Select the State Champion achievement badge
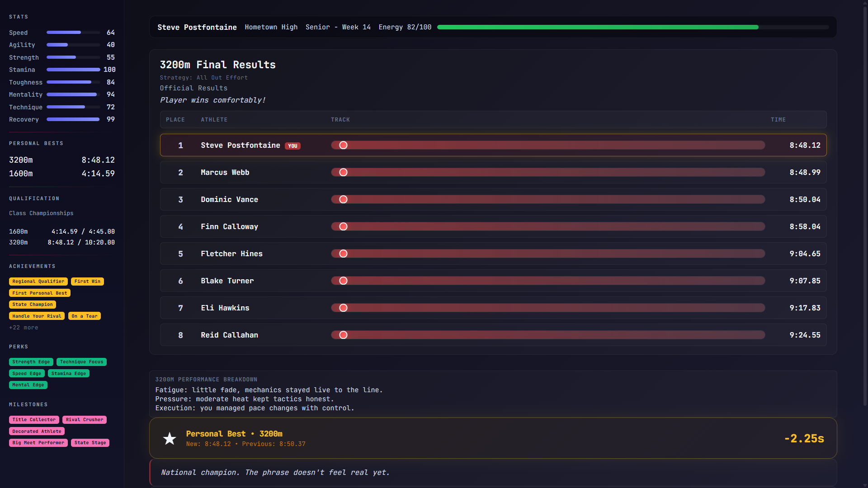The width and height of the screenshot is (868, 488). point(32,305)
